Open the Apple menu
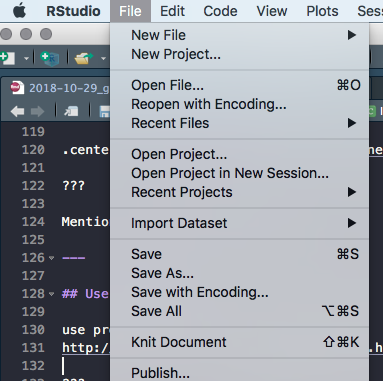The image size is (383, 381). [19, 11]
